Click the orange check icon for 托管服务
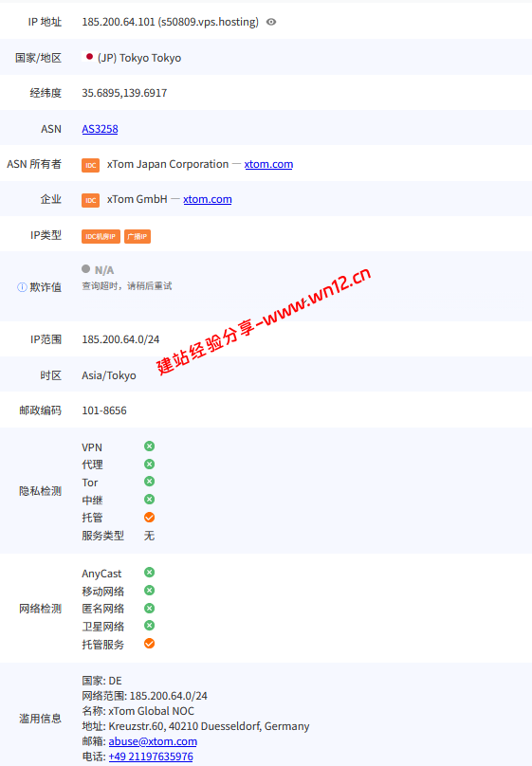 coord(150,644)
